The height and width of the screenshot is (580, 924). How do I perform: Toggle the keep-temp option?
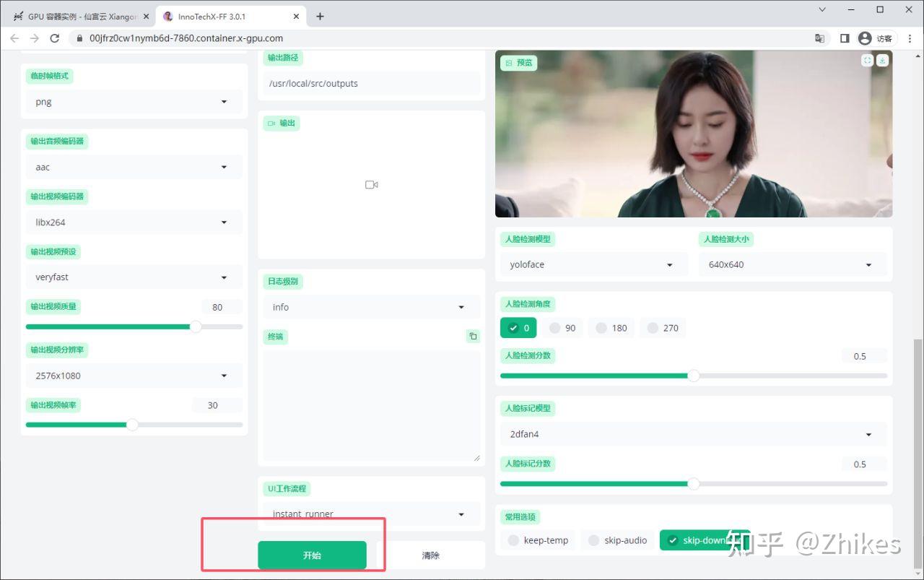coord(538,540)
